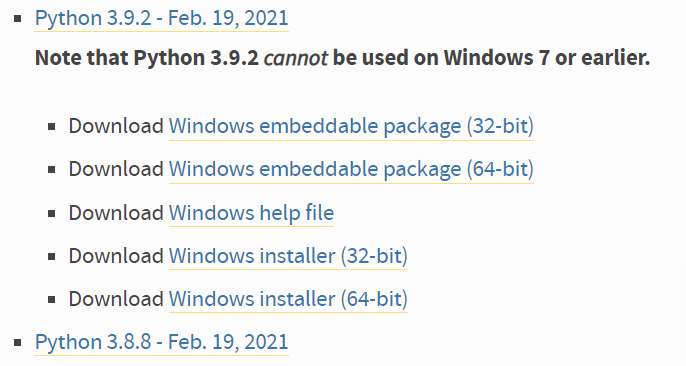Click 'Download' text before installer (64-bit)
The height and width of the screenshot is (366, 686).
click(x=116, y=299)
